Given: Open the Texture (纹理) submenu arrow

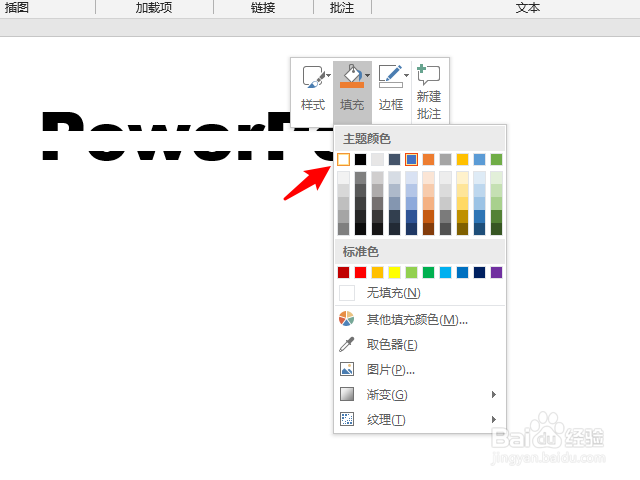Looking at the screenshot, I should pyautogui.click(x=494, y=419).
